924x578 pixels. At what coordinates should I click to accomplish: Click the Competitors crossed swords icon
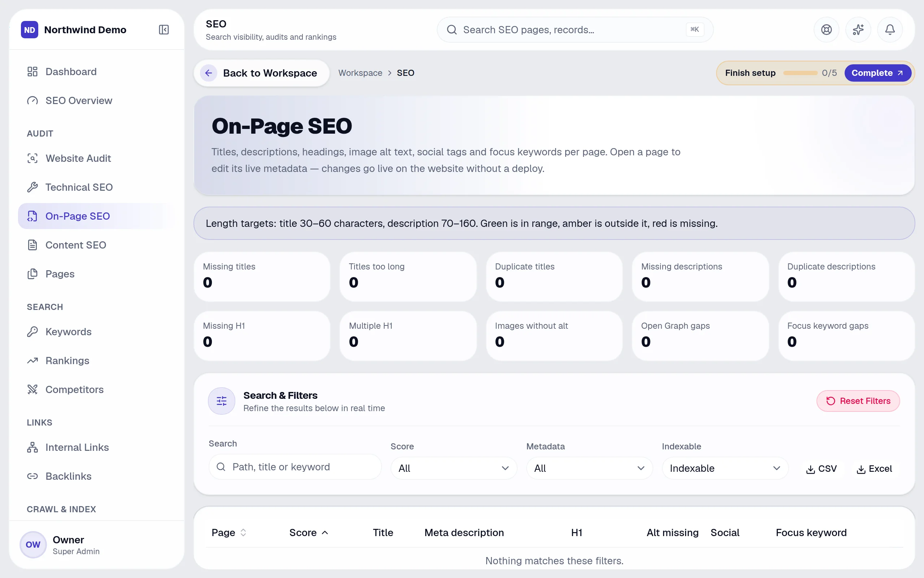(x=32, y=389)
